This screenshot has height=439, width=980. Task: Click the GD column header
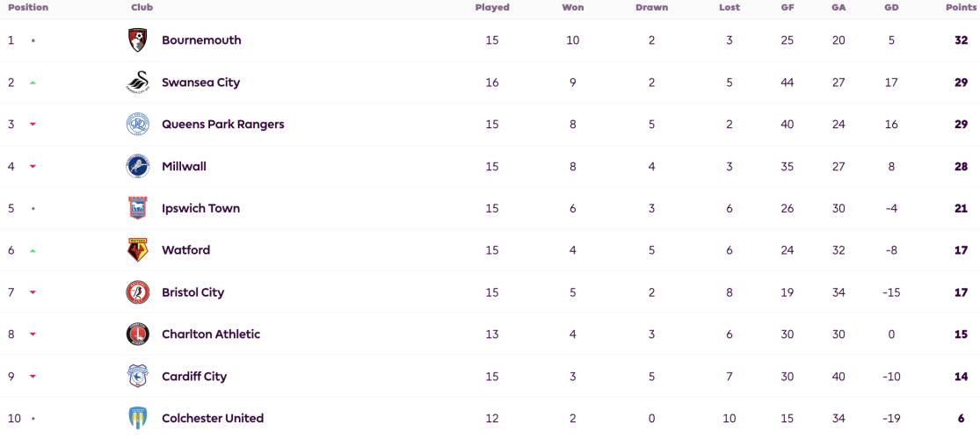click(x=891, y=8)
